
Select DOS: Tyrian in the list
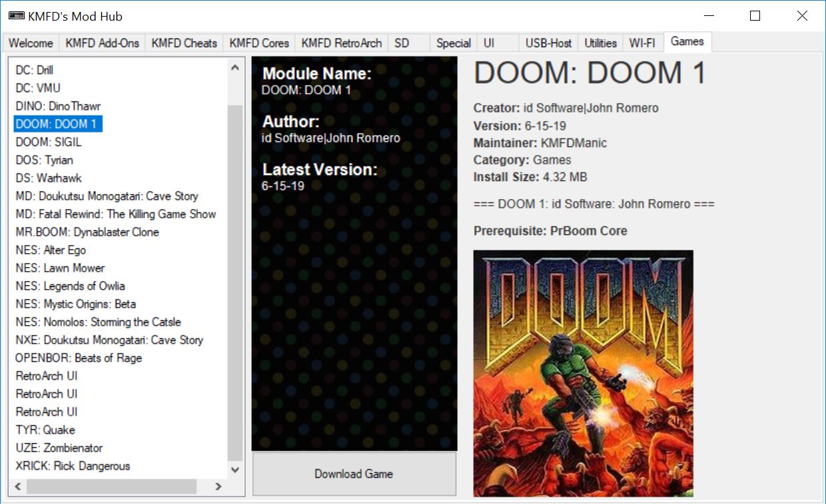pyautogui.click(x=45, y=160)
